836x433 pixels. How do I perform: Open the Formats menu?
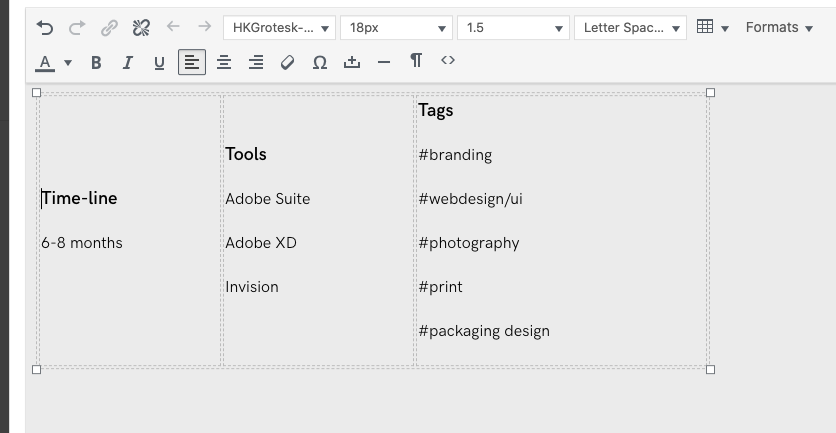[779, 28]
